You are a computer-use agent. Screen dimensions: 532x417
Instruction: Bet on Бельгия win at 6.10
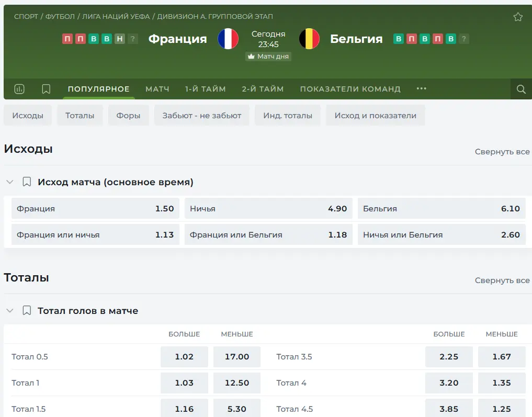click(x=442, y=208)
